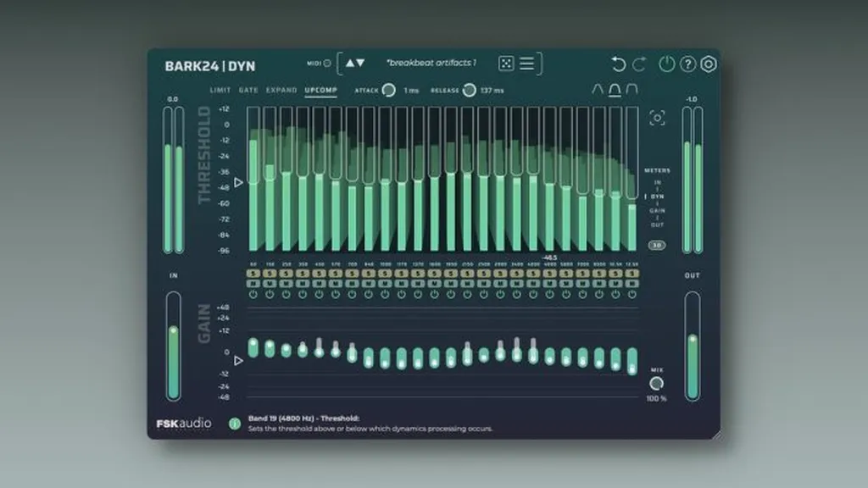Switch to the LIMIT mode tab
The width and height of the screenshot is (868, 488).
220,90
